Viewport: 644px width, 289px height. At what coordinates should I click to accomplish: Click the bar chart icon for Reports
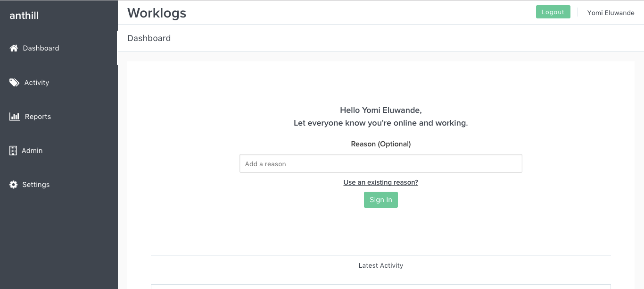[x=15, y=117]
